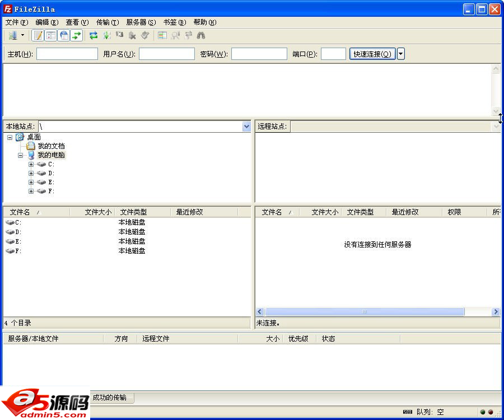Select 桌面 in the local tree
The height and width of the screenshot is (420, 504).
(x=34, y=137)
